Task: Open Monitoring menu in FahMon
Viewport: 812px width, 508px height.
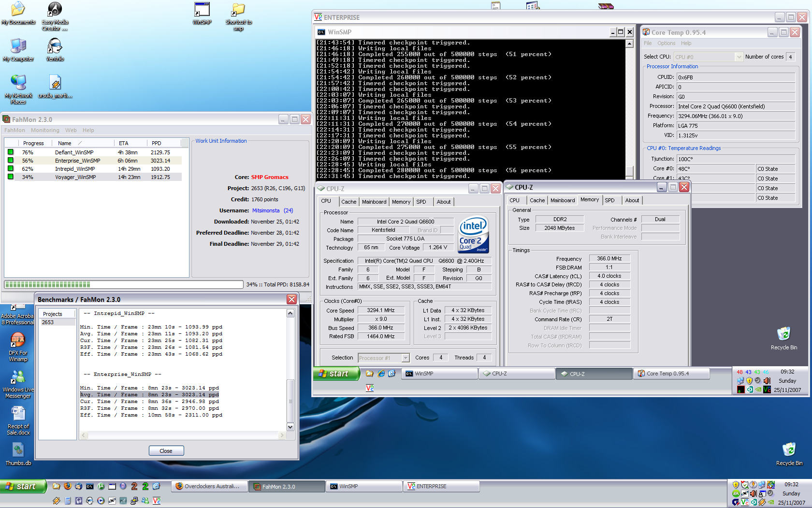Action: pyautogui.click(x=45, y=130)
